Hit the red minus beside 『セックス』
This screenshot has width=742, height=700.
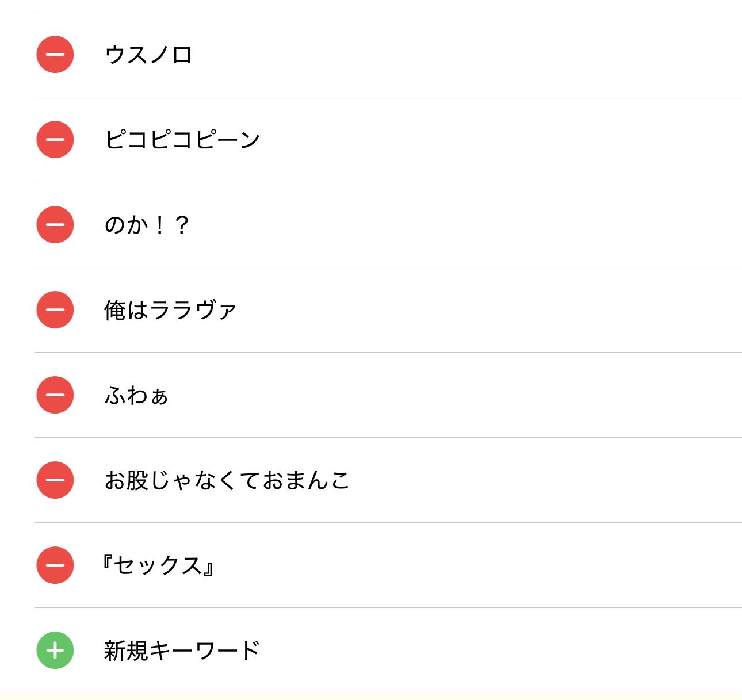point(55,565)
